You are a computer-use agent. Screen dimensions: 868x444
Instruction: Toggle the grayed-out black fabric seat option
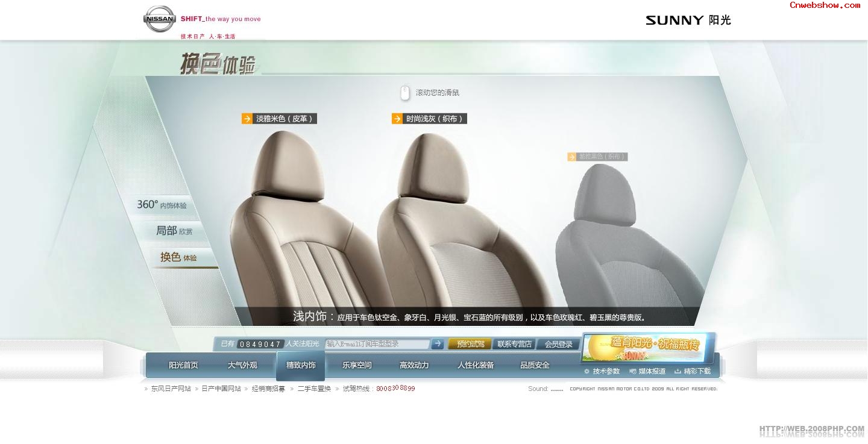pyautogui.click(x=597, y=157)
